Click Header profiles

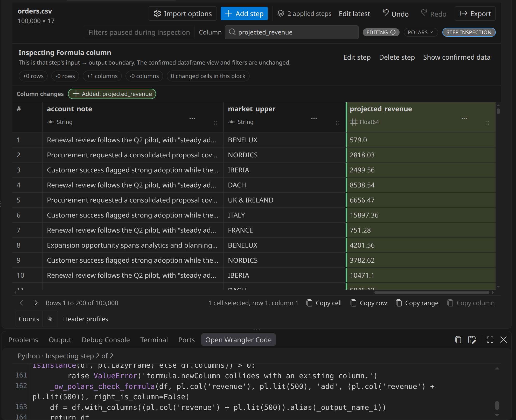(86, 319)
